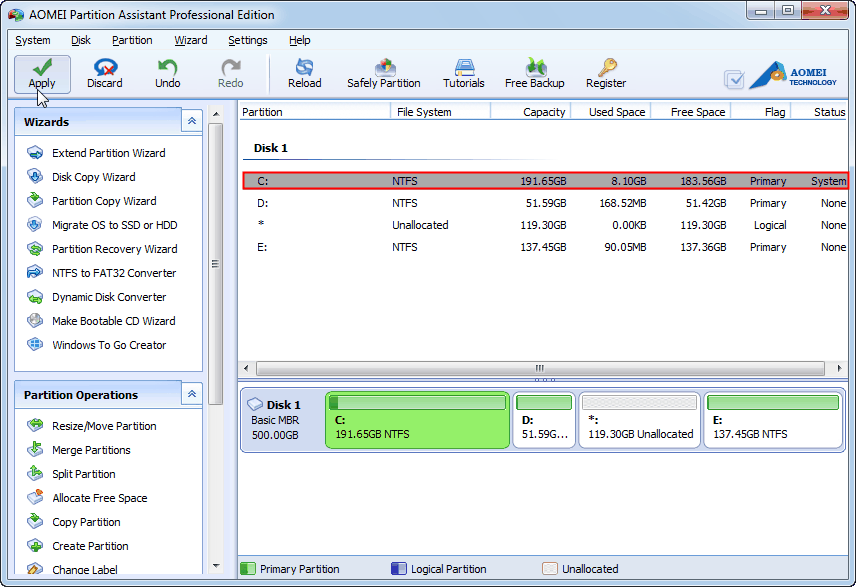
Task: Open the Partition menu
Action: click(x=132, y=40)
